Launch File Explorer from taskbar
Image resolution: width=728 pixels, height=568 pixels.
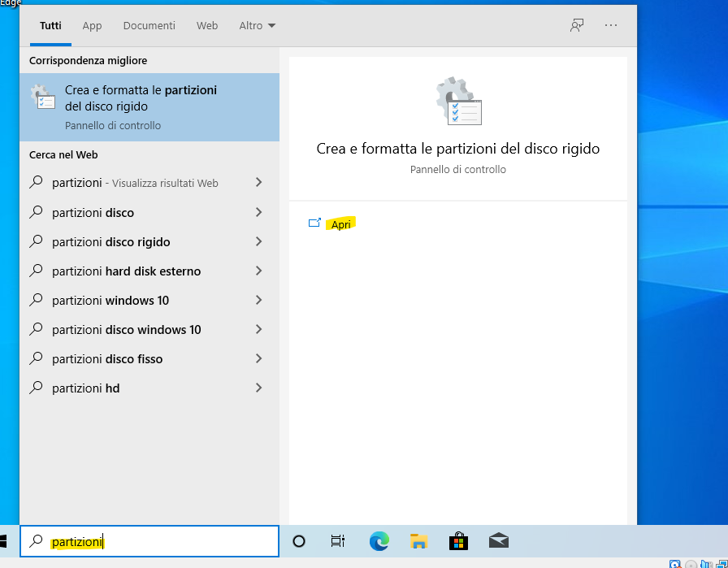tap(418, 541)
